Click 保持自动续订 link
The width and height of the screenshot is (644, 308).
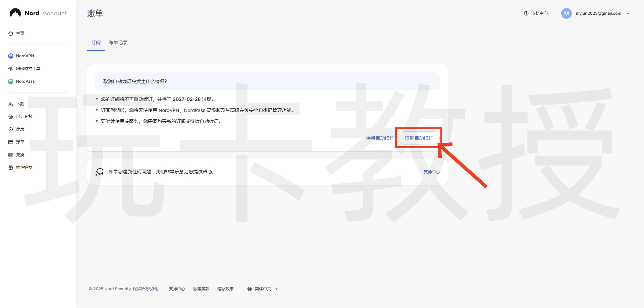pyautogui.click(x=380, y=138)
